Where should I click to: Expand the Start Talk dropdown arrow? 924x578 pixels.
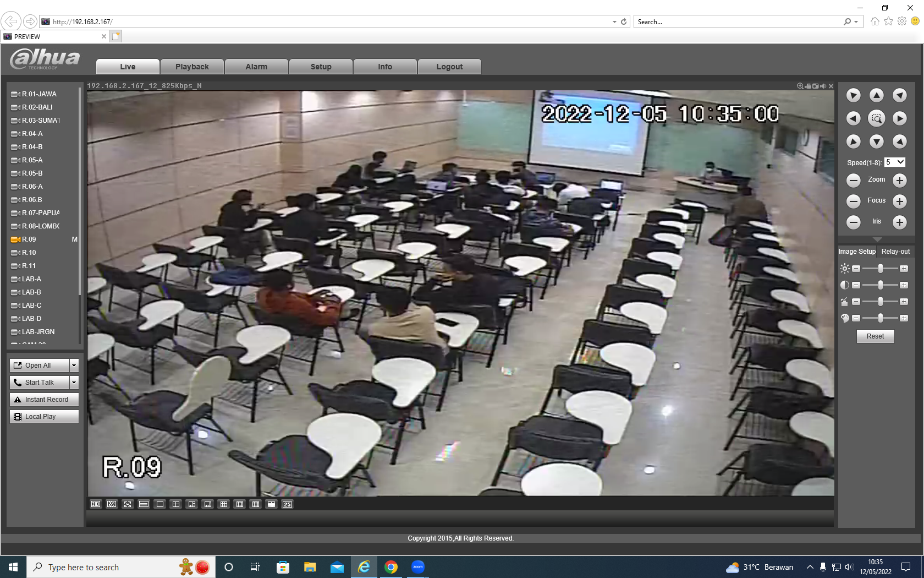[x=74, y=383]
